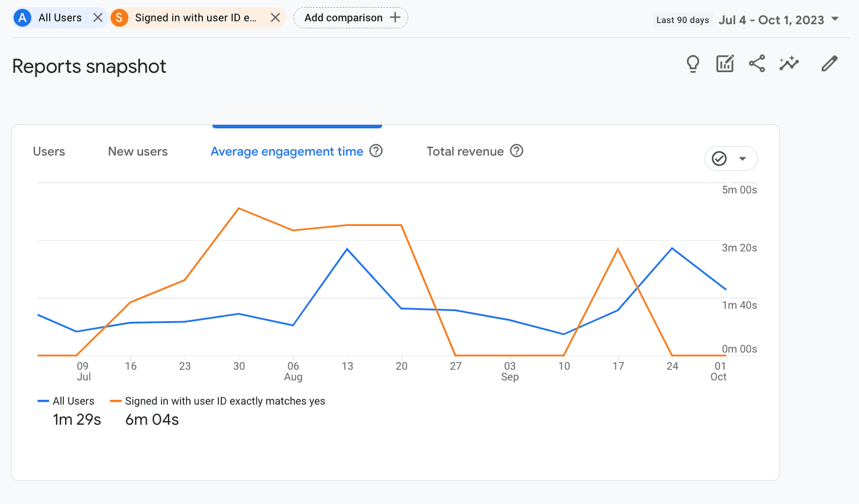This screenshot has width=859, height=504.
Task: Click the blue peak point at 24 Sep
Action: (x=672, y=248)
